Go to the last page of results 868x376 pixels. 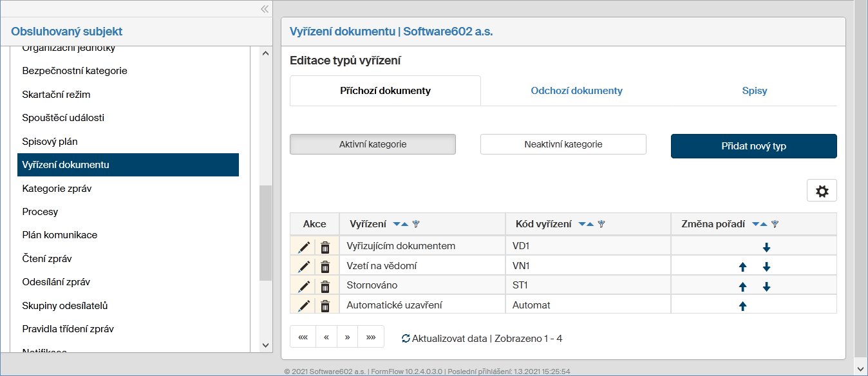pyautogui.click(x=371, y=337)
